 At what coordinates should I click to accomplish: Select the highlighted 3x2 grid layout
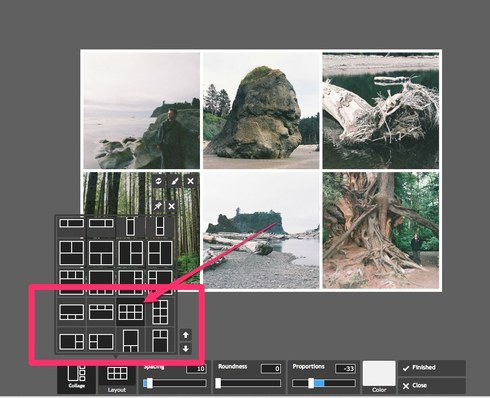point(130,312)
